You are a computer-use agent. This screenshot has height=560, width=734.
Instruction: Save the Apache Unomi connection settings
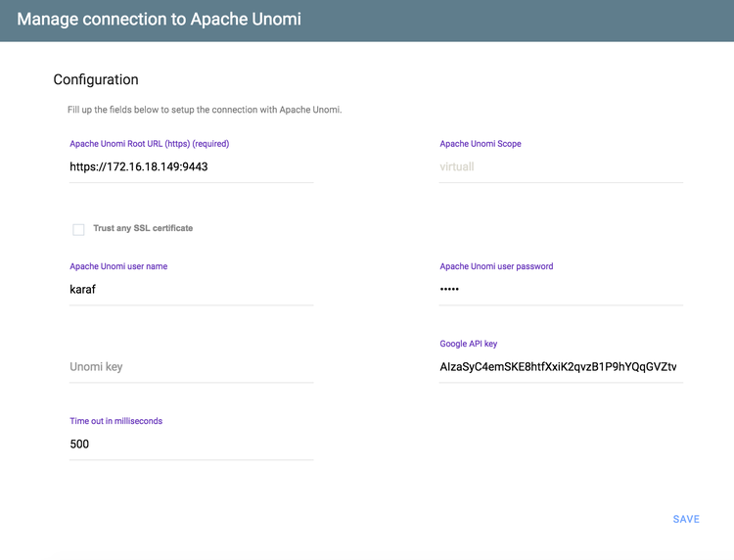click(x=686, y=519)
